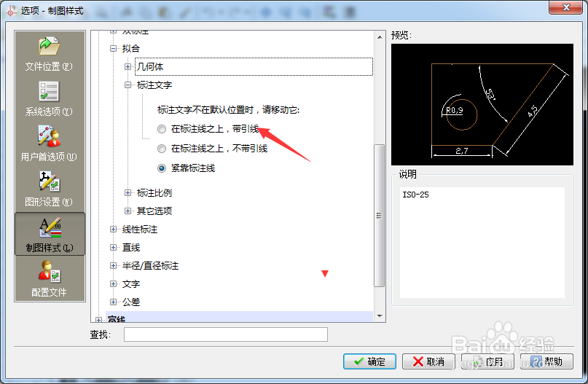Click the vertical scrollbar thumb
588x384 pixels.
380,216
